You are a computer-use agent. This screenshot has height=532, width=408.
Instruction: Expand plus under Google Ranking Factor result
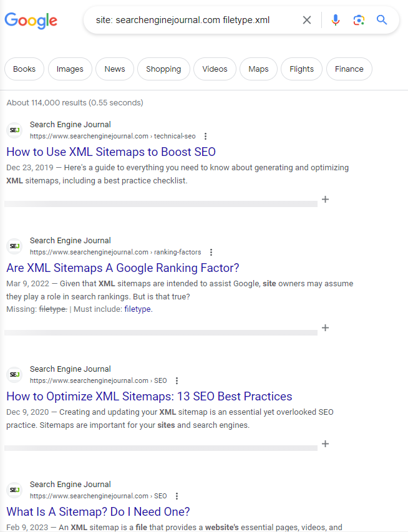(x=325, y=328)
